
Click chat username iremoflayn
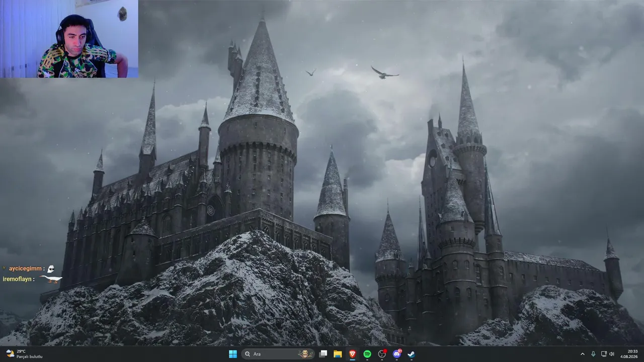(x=17, y=279)
